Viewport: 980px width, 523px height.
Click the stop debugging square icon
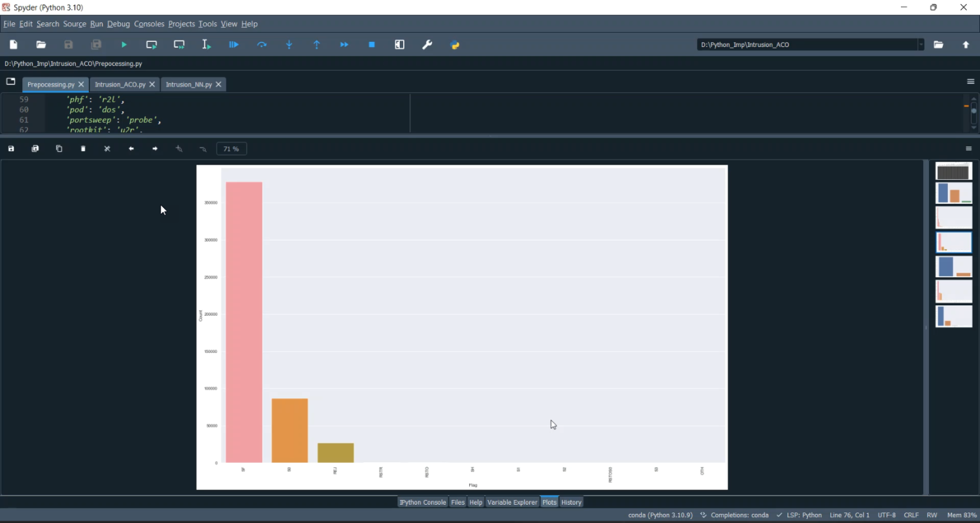(372, 44)
